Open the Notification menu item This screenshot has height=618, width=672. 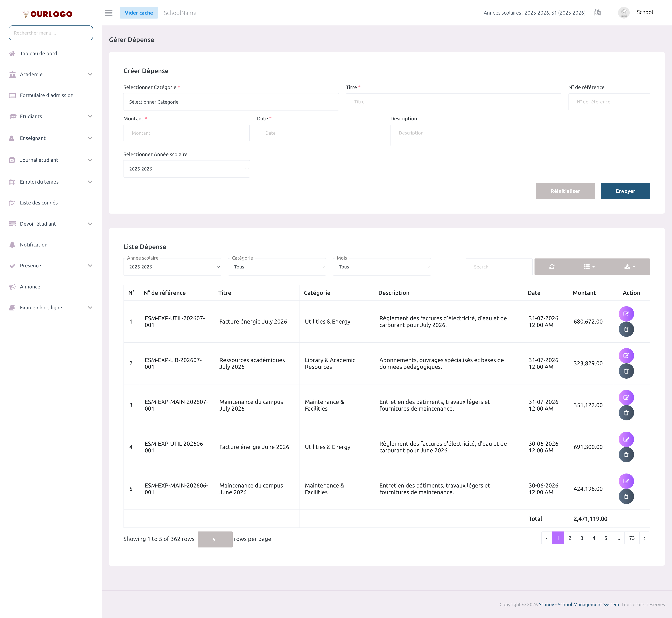[x=33, y=245]
